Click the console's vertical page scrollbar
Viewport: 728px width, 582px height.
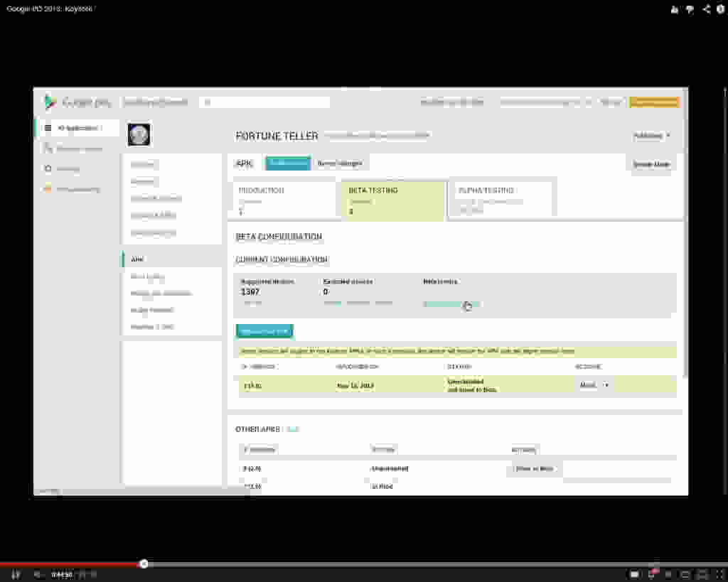pyautogui.click(x=685, y=232)
